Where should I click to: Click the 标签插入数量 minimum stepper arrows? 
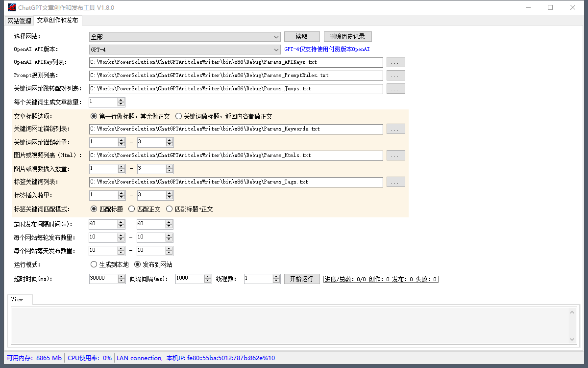(121, 195)
